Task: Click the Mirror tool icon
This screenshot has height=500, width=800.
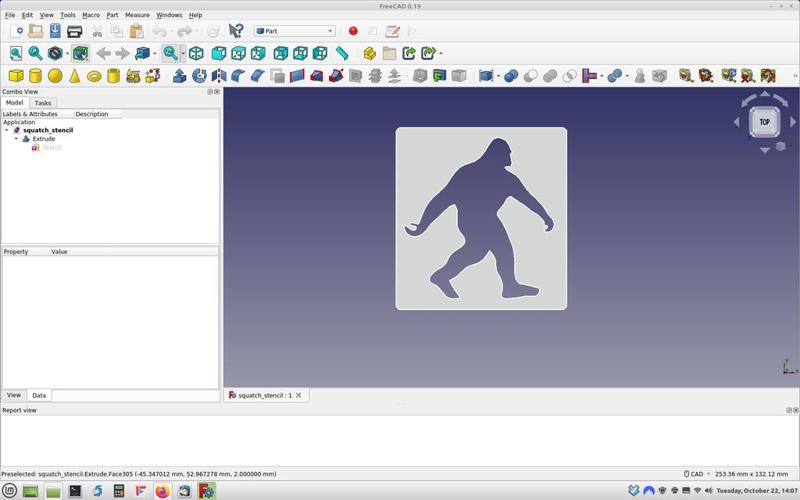Action: click(x=219, y=76)
